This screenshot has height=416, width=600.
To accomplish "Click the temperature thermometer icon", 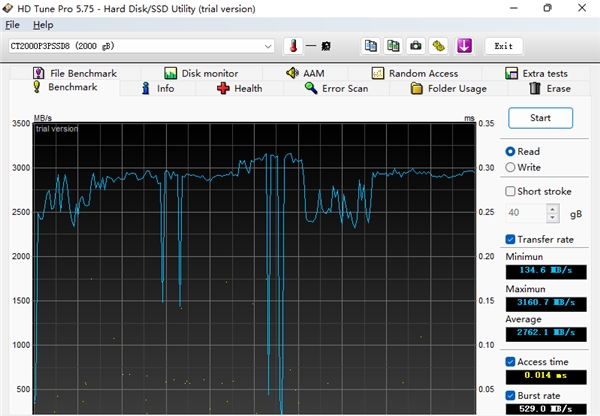I will point(293,46).
